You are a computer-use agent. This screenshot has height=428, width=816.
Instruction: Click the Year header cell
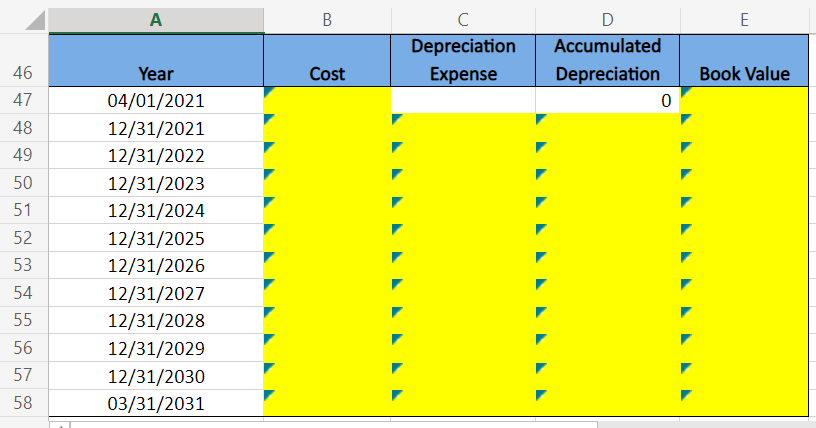coord(156,60)
